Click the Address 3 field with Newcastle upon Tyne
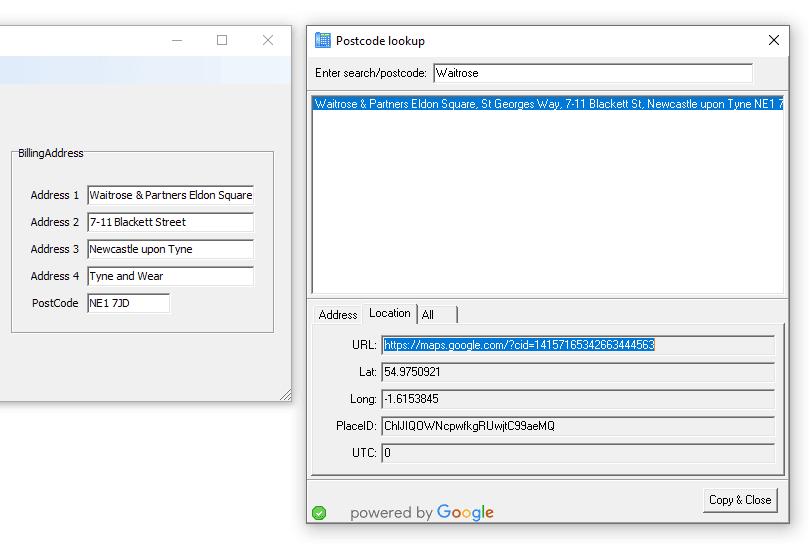The image size is (809, 553). pos(171,249)
